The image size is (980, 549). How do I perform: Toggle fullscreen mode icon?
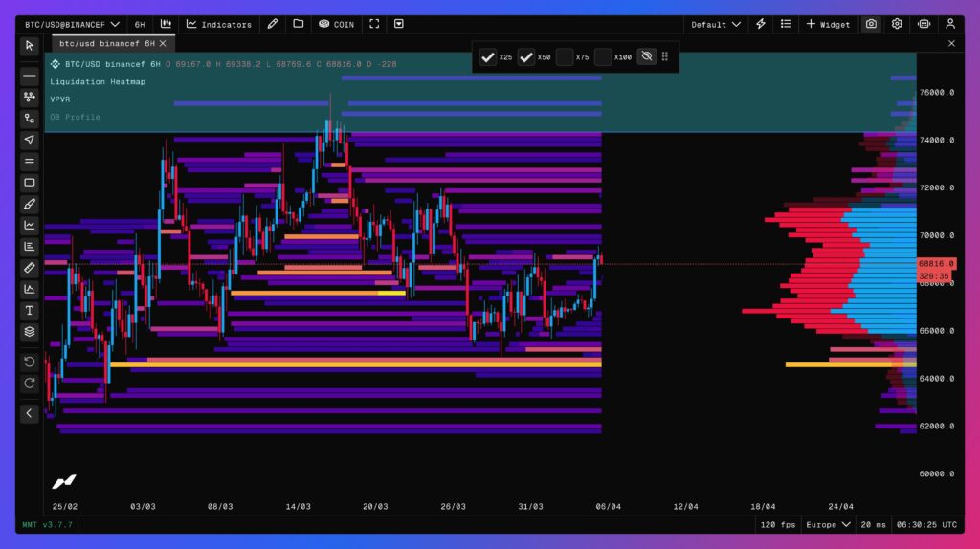coord(374,24)
